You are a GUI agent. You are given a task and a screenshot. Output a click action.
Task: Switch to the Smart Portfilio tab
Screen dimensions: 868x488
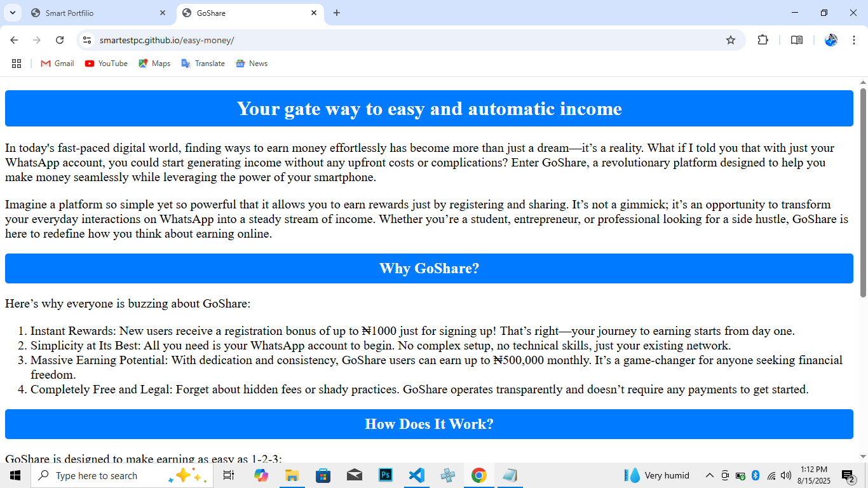click(98, 13)
